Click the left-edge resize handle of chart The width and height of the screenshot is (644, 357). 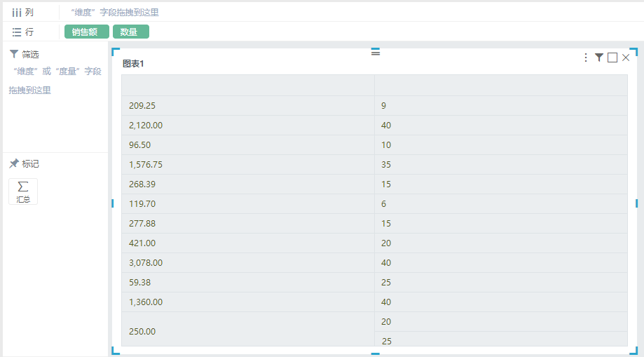coord(113,203)
